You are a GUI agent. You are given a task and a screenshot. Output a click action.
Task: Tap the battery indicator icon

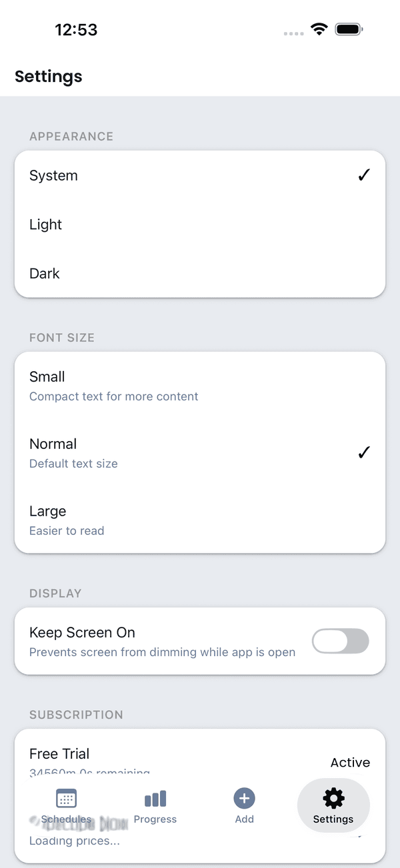pos(348,29)
